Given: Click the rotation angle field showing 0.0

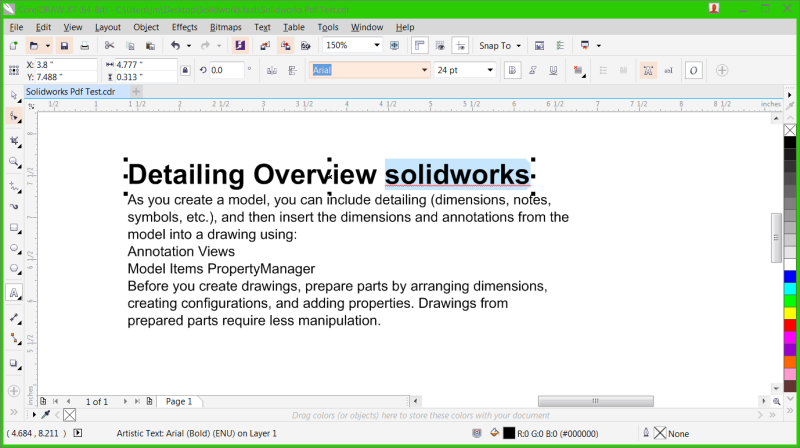Looking at the screenshot, I should tap(227, 70).
